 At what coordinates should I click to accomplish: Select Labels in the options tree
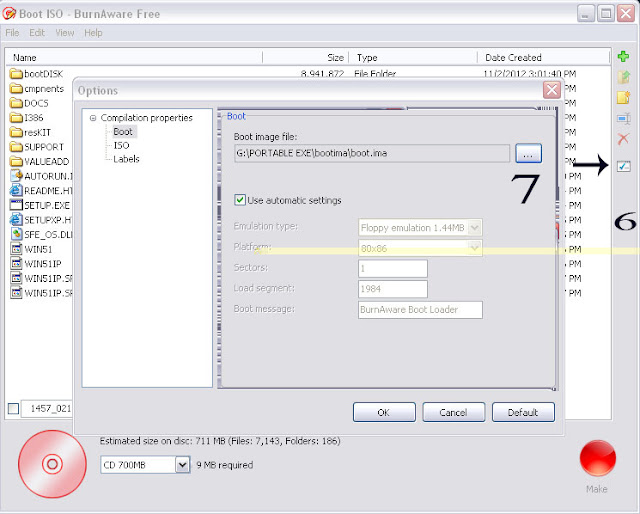pyautogui.click(x=127, y=159)
